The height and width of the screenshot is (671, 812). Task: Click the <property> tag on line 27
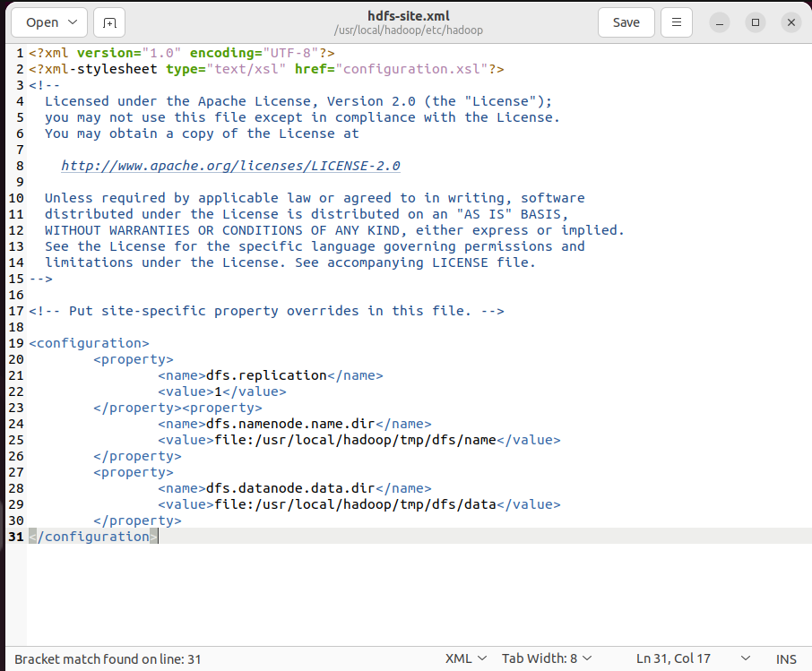point(133,472)
